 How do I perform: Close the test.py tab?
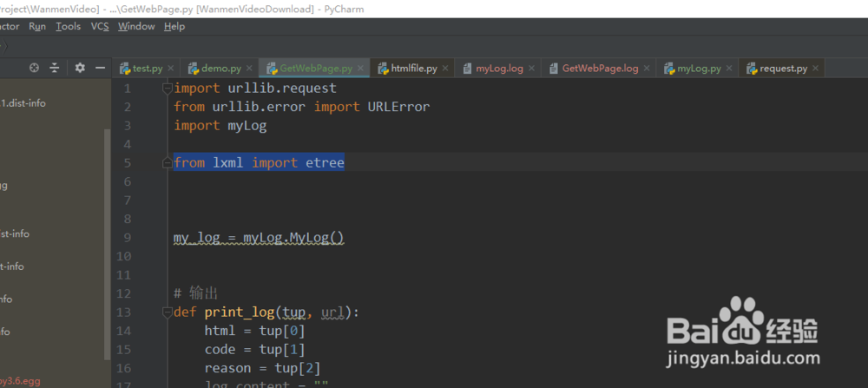[170, 69]
